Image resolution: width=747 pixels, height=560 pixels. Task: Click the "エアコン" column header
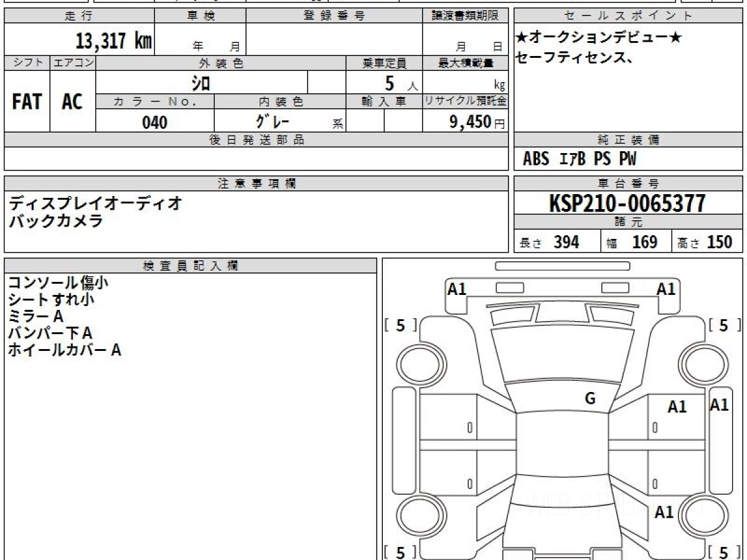(73, 63)
